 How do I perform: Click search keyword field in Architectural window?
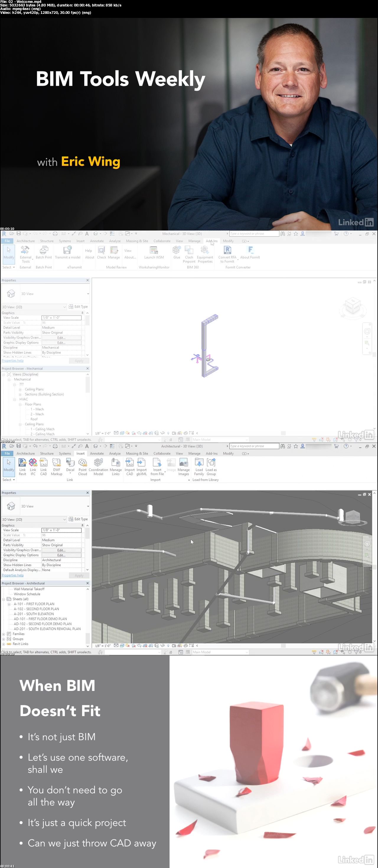point(254,446)
